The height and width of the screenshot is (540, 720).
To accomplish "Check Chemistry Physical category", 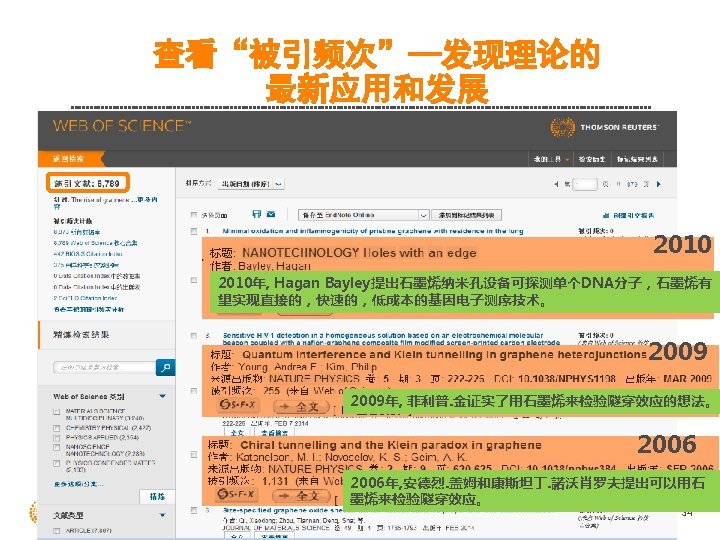I will (56, 428).
